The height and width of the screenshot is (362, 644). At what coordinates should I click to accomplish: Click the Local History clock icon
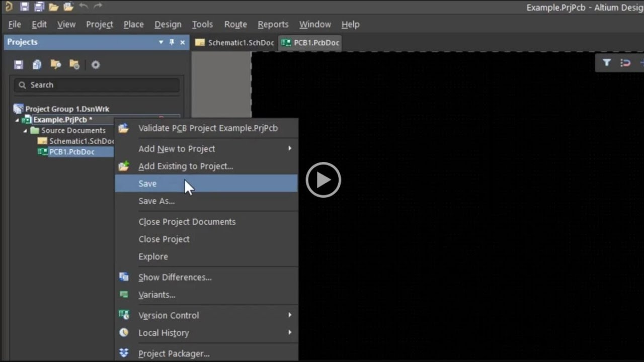(x=124, y=332)
